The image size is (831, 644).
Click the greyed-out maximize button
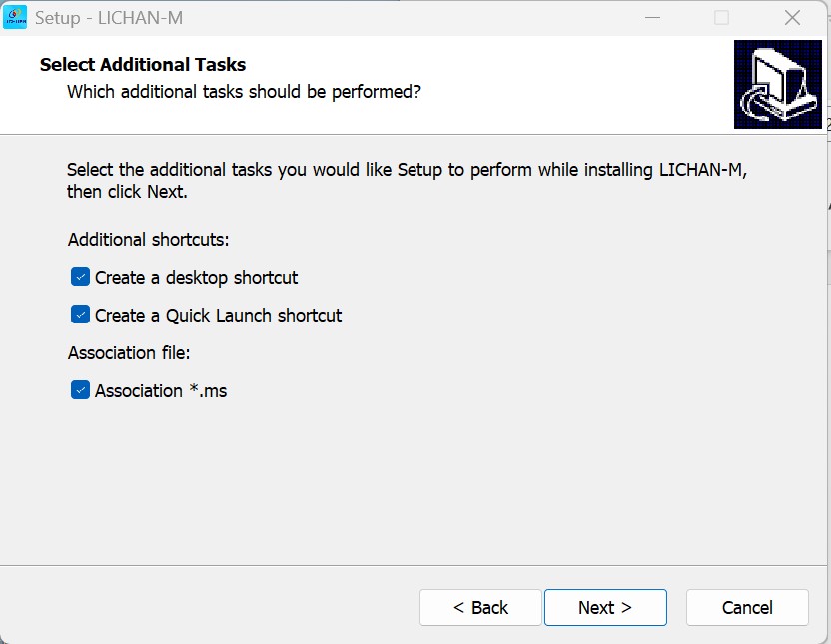[721, 18]
